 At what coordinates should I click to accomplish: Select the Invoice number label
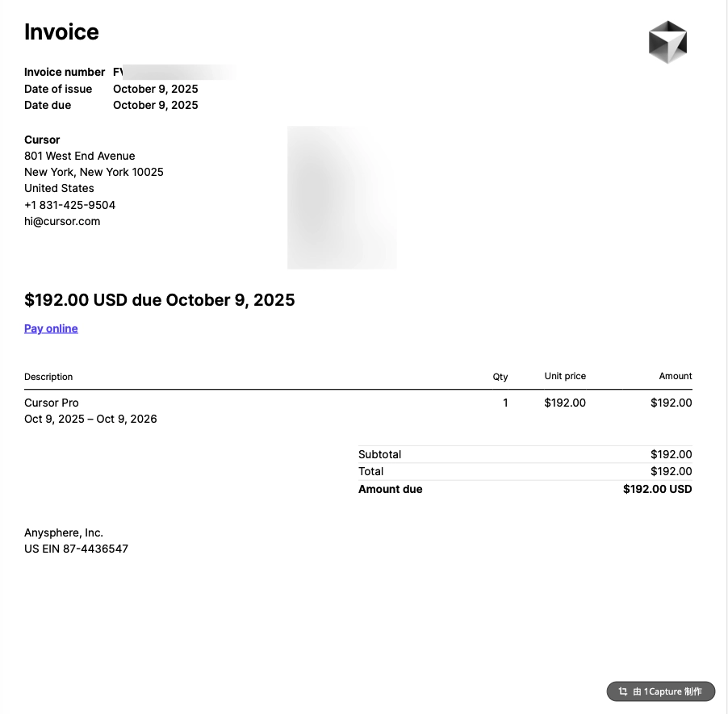pyautogui.click(x=65, y=72)
